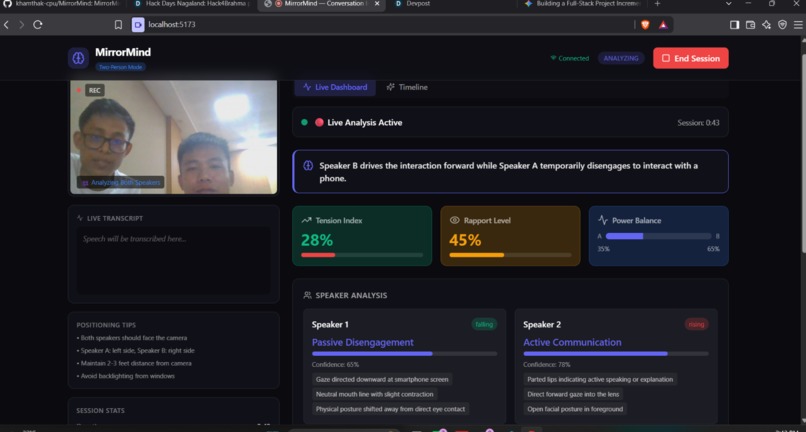The image size is (806, 432).
Task: Click the rising badge on Speaker 2
Action: (x=696, y=324)
